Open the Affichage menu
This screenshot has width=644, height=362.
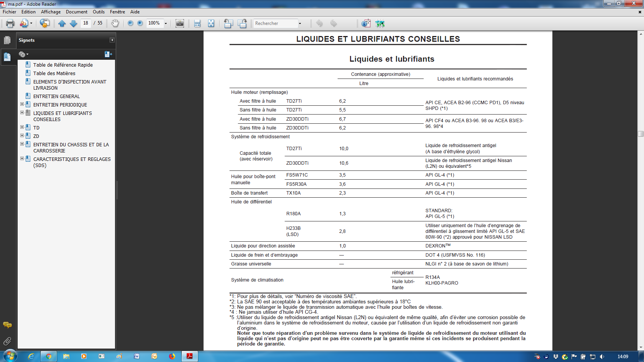coord(51,12)
